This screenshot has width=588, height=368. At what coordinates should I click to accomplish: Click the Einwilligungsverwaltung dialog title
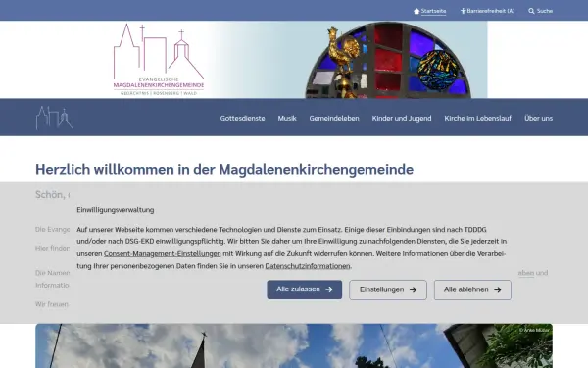[x=116, y=210]
